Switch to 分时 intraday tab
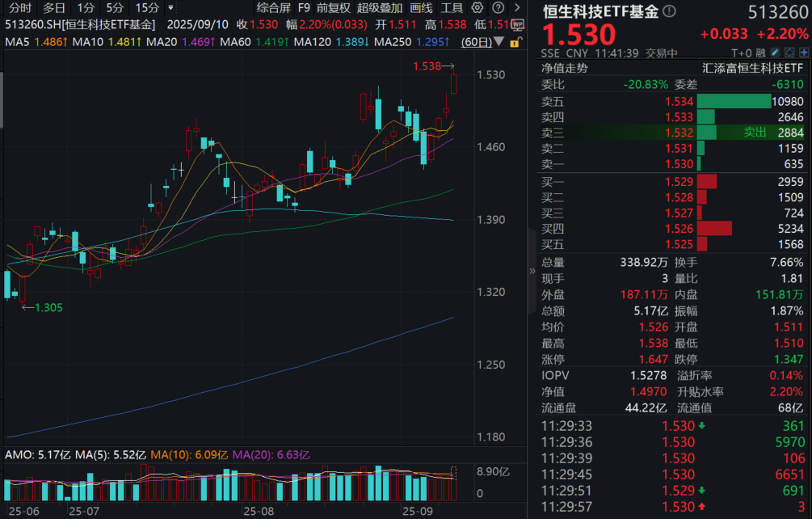Screen dimensions: 812x519 coord(20,7)
